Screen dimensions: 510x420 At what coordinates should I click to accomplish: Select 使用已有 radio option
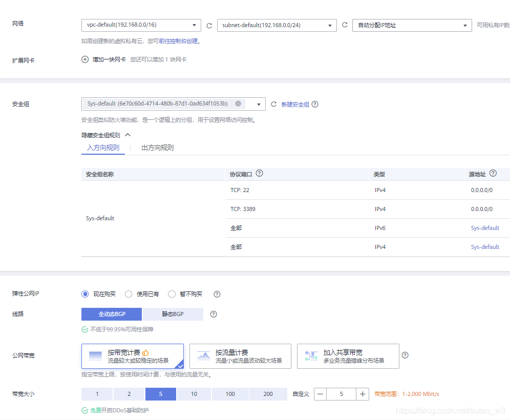[129, 294]
